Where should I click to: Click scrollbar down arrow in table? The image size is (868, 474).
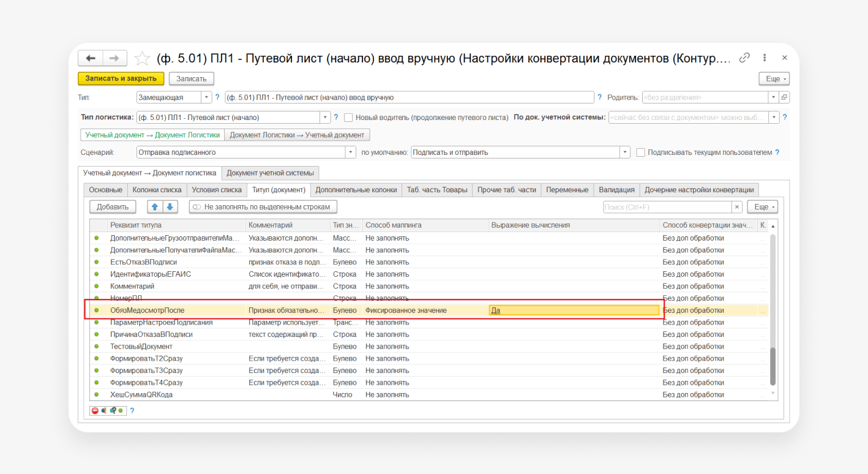coord(773,394)
